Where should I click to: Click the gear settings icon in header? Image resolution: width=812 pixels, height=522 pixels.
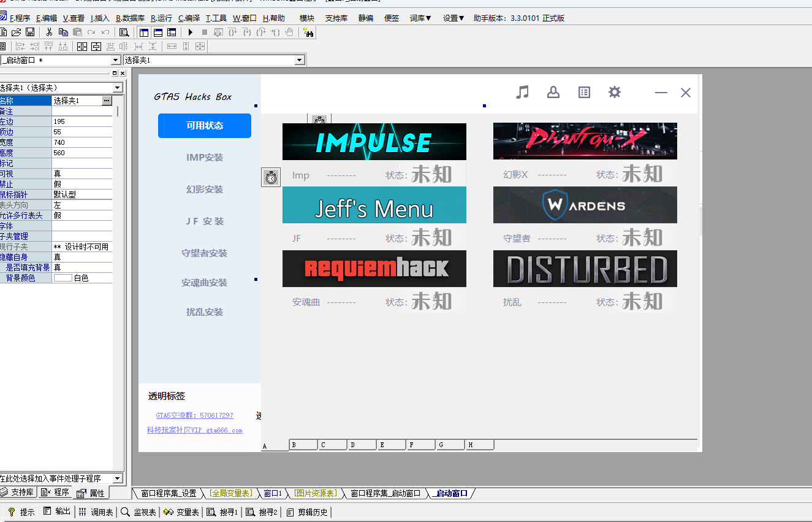(615, 92)
